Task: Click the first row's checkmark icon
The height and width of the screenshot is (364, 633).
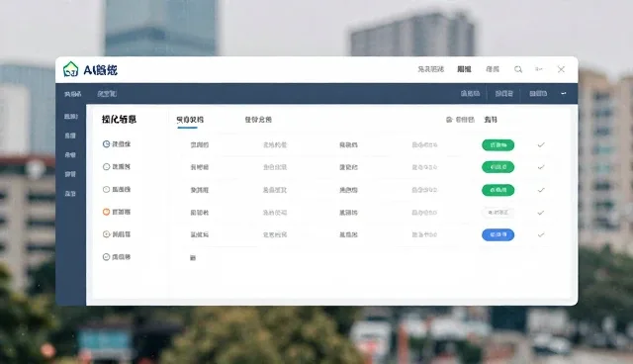Action: tap(541, 144)
